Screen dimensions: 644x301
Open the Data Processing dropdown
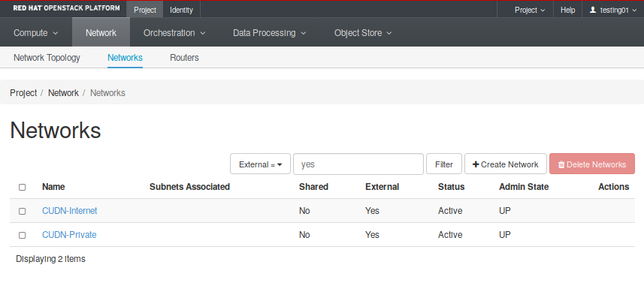point(269,33)
